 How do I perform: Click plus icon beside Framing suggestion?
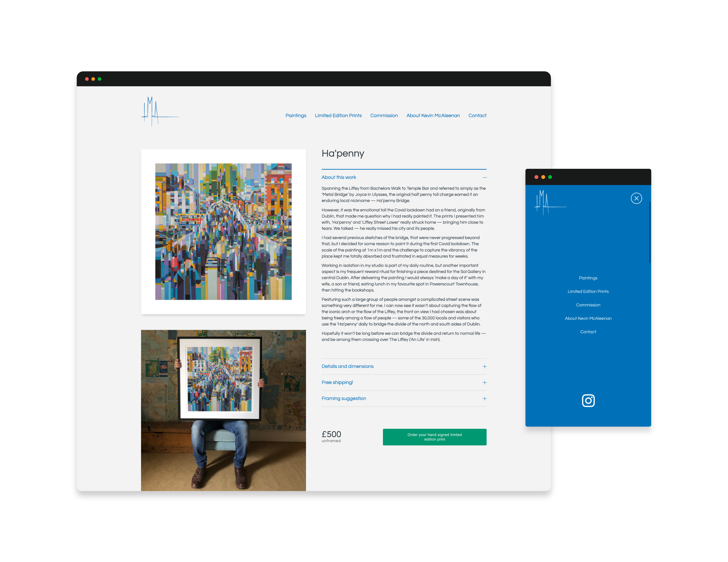click(484, 399)
